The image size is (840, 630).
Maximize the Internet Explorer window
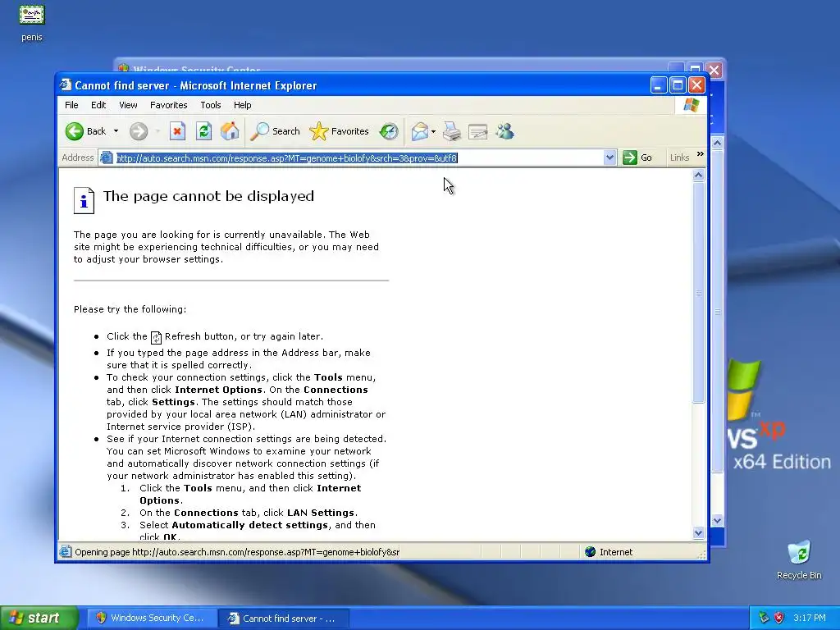point(678,84)
